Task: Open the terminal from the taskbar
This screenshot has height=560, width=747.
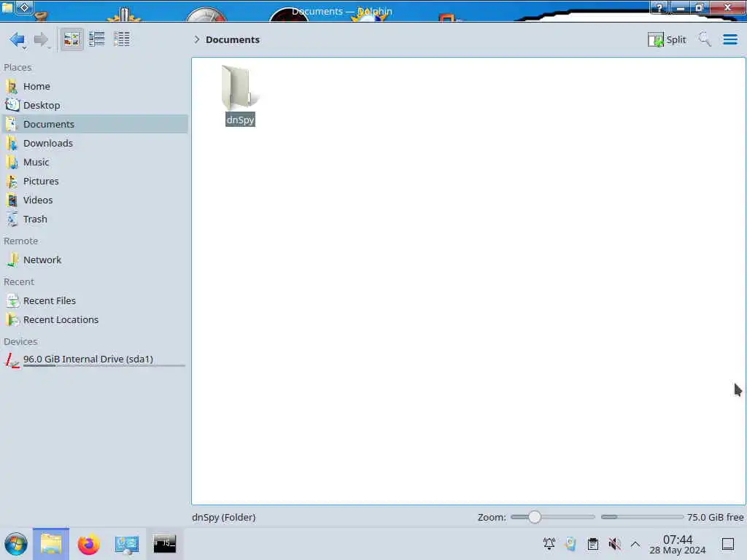Action: click(x=164, y=543)
